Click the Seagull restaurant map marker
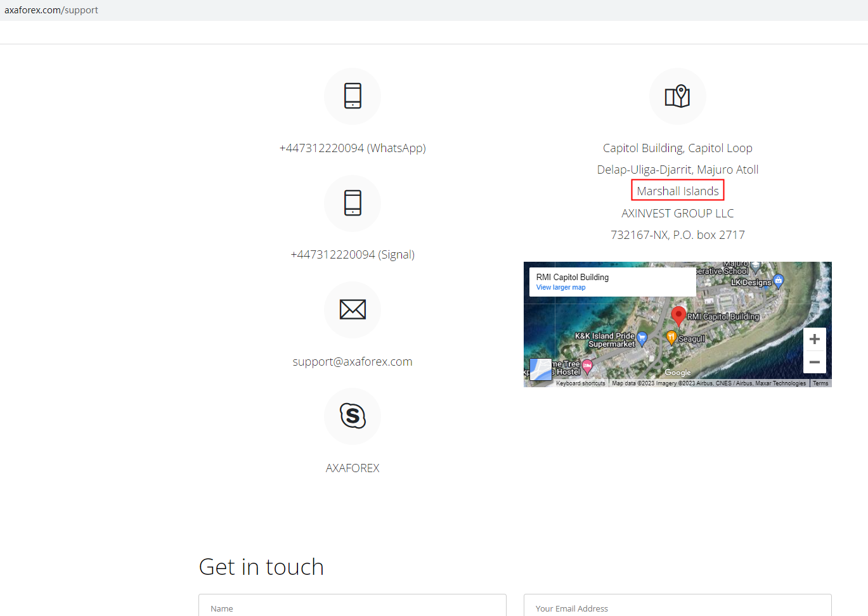Viewport: 868px width, 616px height. (671, 337)
